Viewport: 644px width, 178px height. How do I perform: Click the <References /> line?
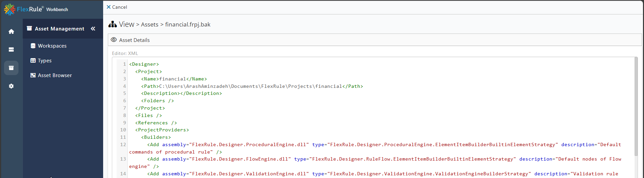point(156,123)
